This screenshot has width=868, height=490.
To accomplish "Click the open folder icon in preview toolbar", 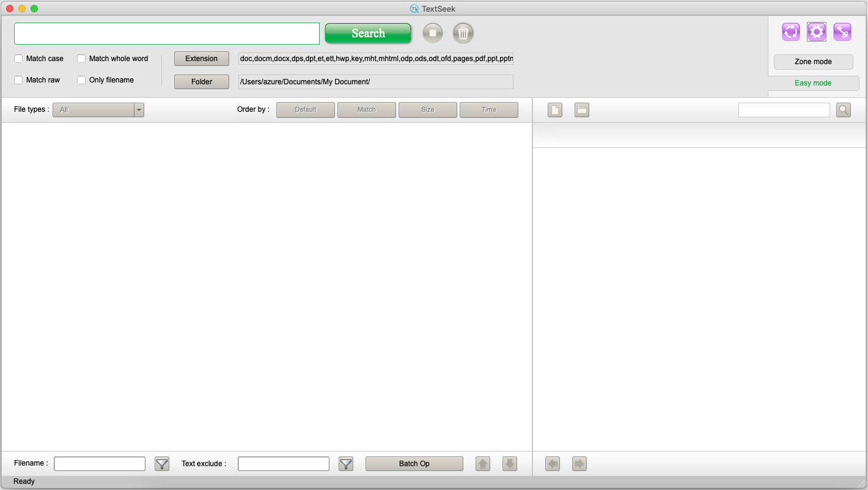I will (x=582, y=110).
